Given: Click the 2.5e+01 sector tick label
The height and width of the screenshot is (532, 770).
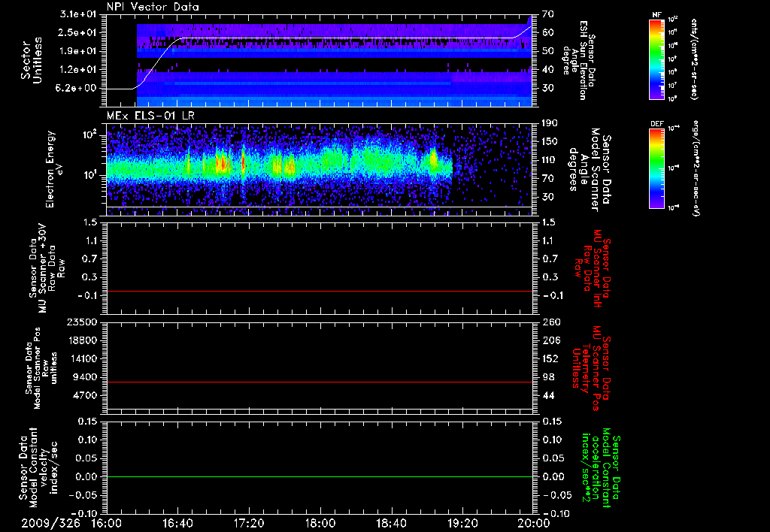Looking at the screenshot, I should coord(77,32).
